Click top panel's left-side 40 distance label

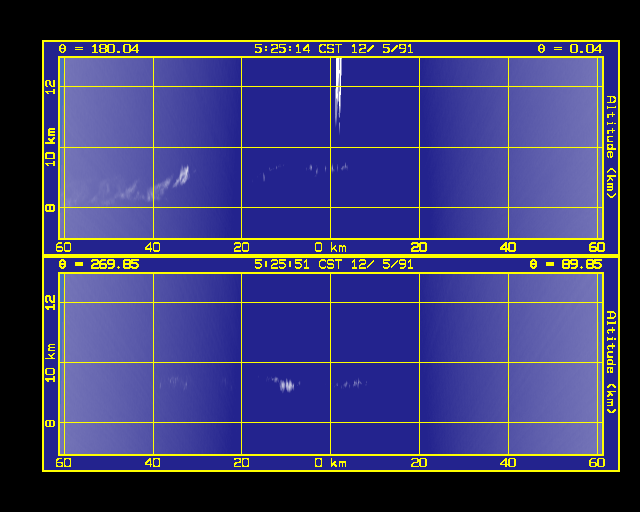(x=153, y=247)
